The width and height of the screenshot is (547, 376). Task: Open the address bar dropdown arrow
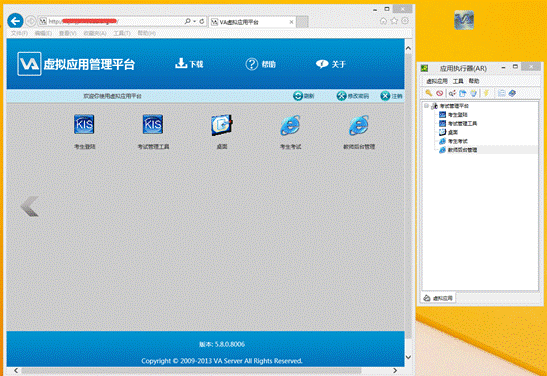pyautogui.click(x=195, y=22)
